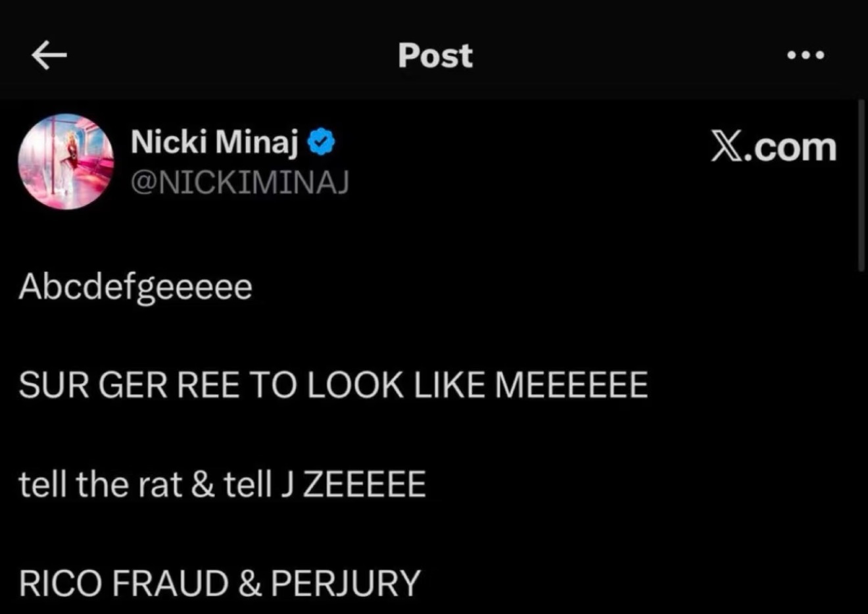The height and width of the screenshot is (614, 868).
Task: Click the word PERJURY in the post
Action: [345, 584]
